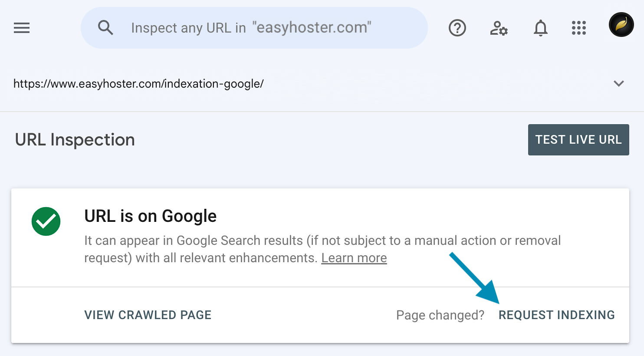This screenshot has height=356, width=644.
Task: Open the Google apps grid
Action: (578, 28)
